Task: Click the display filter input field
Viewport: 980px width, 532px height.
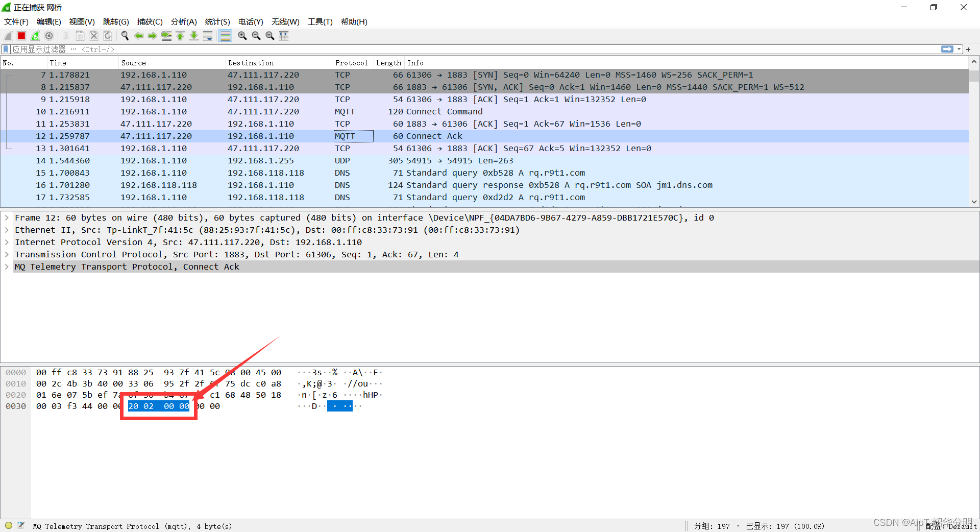Action: (x=459, y=50)
